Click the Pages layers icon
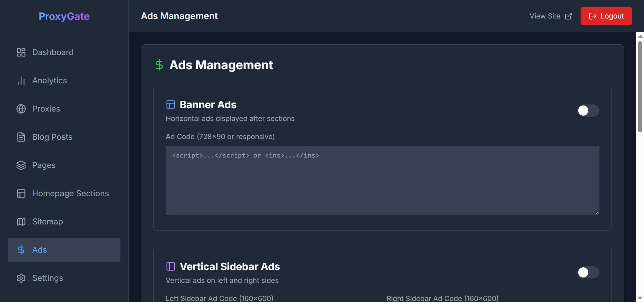 coord(21,165)
